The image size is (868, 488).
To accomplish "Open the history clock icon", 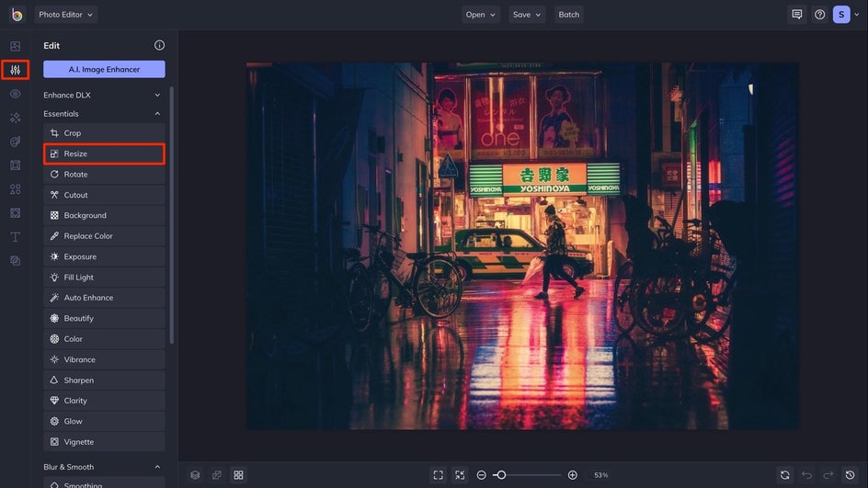I will pyautogui.click(x=851, y=475).
